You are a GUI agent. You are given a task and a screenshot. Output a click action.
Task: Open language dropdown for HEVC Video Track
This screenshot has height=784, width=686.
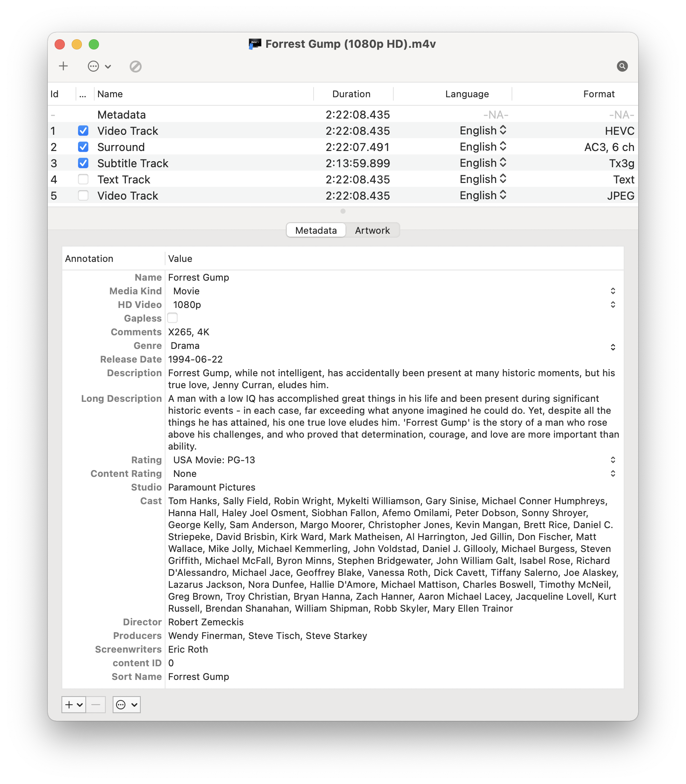tap(483, 131)
